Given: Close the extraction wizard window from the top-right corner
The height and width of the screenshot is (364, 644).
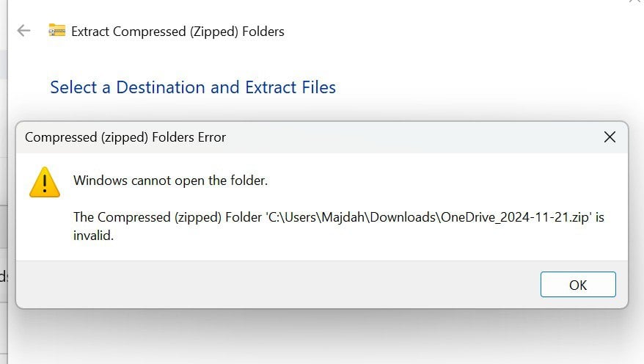Looking at the screenshot, I should point(636,1).
